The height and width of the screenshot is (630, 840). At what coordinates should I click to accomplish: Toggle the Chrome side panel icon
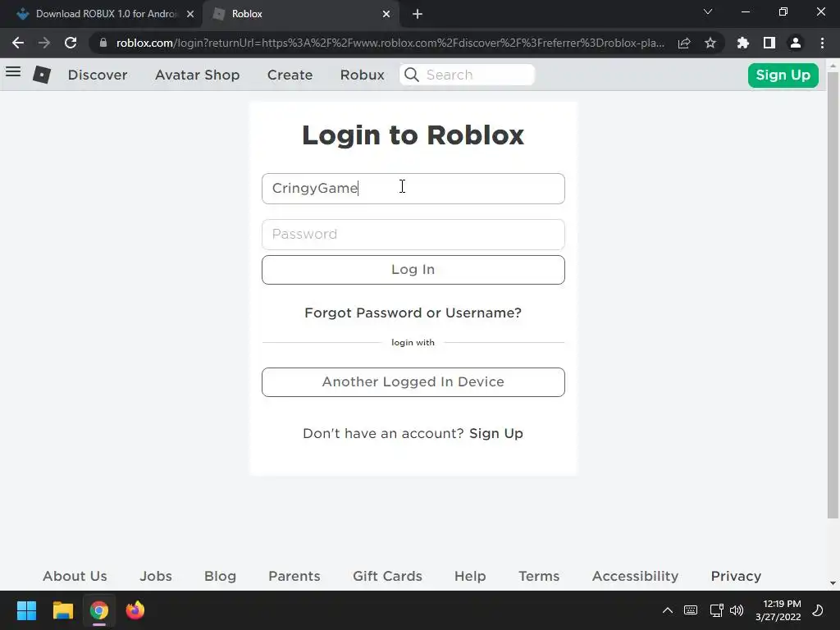[x=769, y=43]
